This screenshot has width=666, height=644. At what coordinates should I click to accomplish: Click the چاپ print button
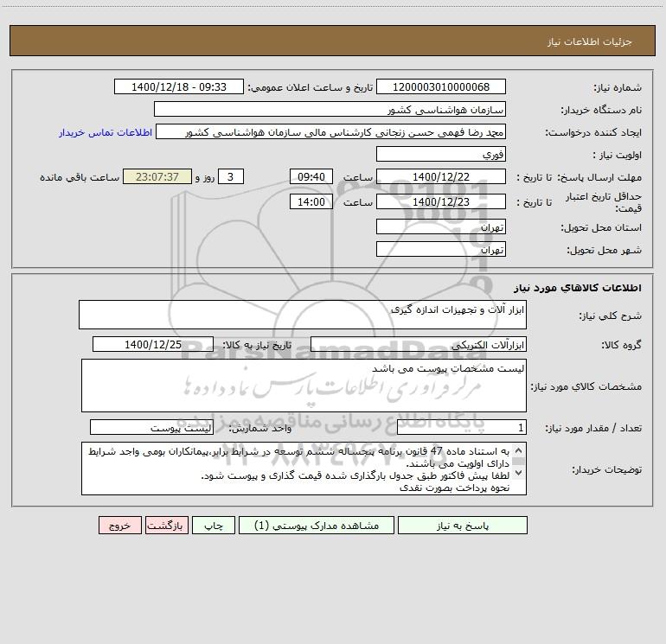214,526
